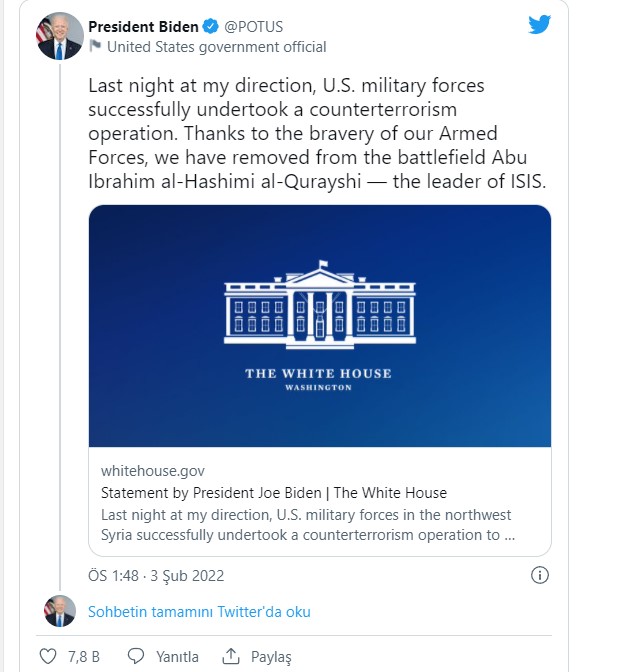Open the President Biden name link

[143, 27]
